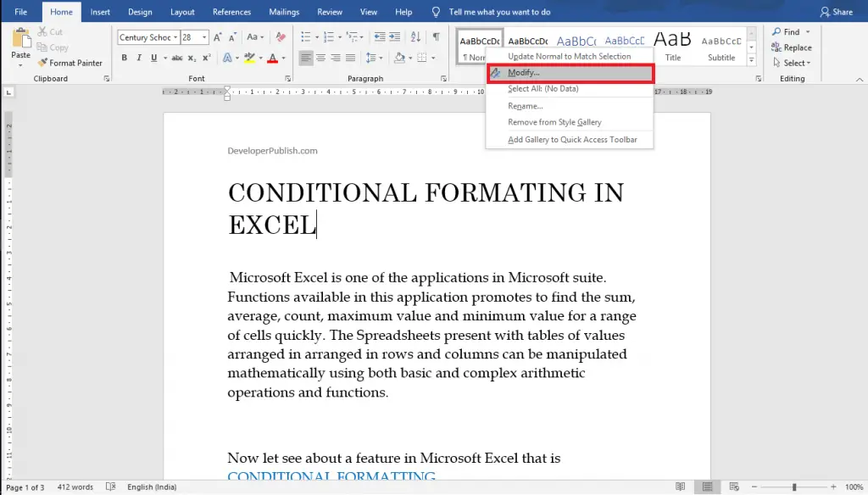Switch to Read Mode view in the status bar
The image size is (868, 495).
click(x=681, y=487)
